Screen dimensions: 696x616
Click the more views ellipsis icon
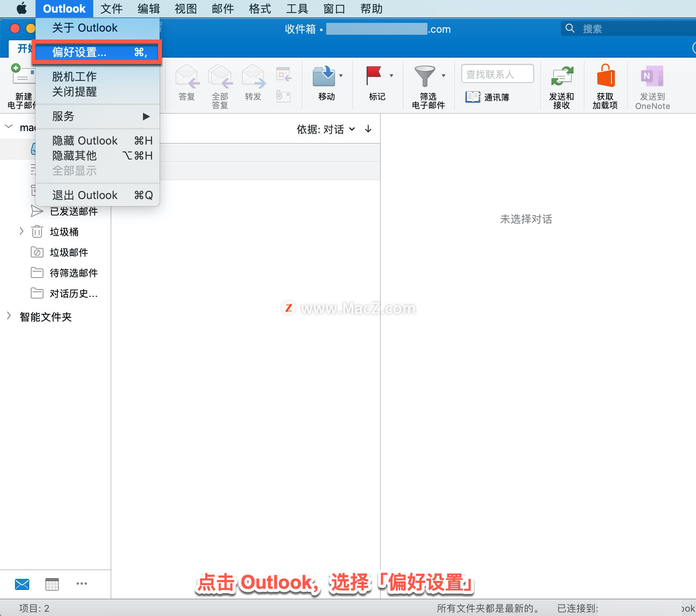click(82, 584)
